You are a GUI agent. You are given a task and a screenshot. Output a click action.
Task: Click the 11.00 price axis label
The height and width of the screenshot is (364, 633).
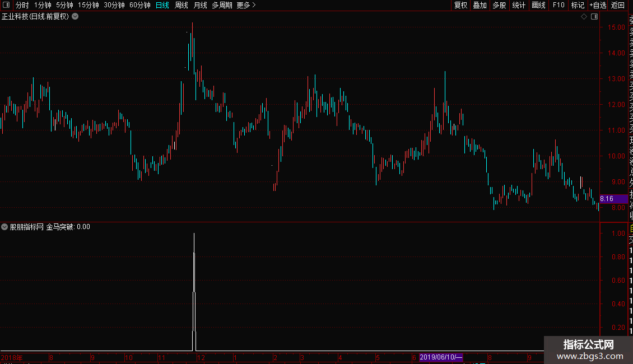pyautogui.click(x=616, y=130)
